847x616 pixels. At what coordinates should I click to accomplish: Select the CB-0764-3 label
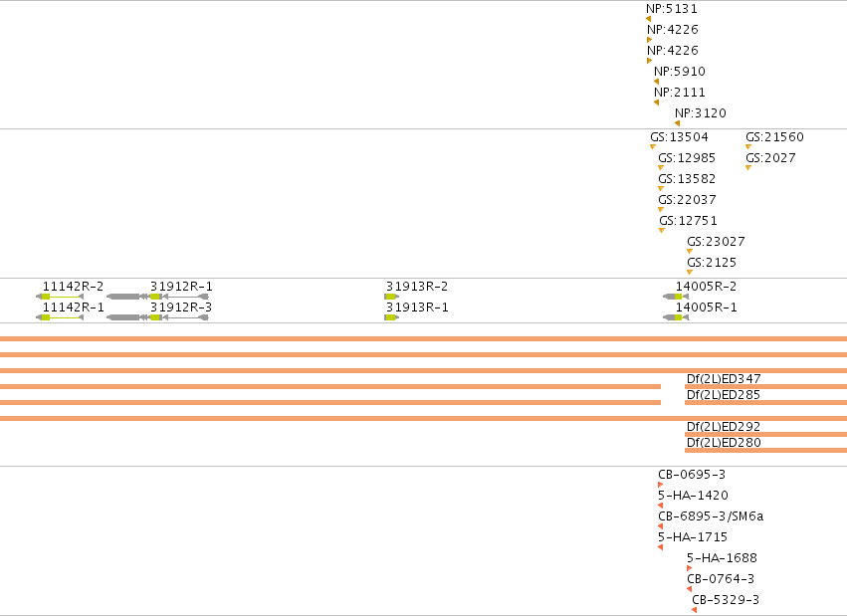(721, 579)
